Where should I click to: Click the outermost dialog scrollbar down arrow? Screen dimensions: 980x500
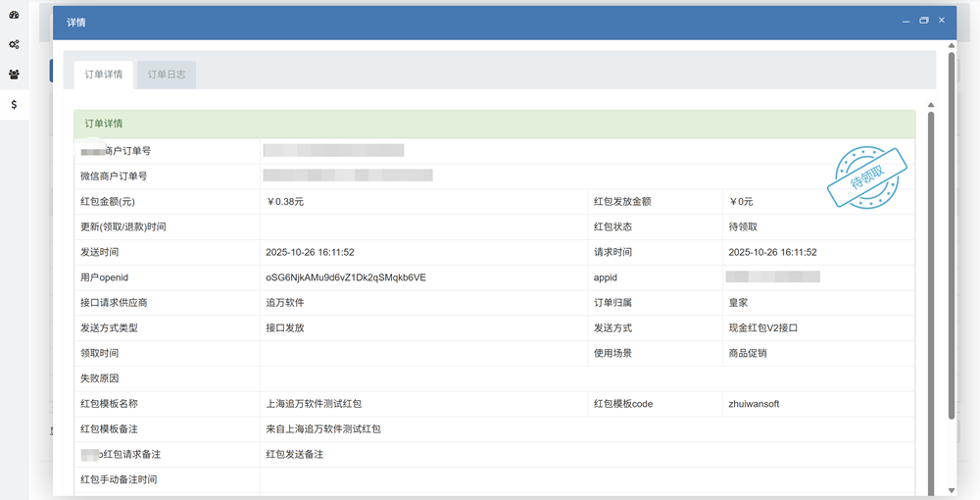pos(951,489)
